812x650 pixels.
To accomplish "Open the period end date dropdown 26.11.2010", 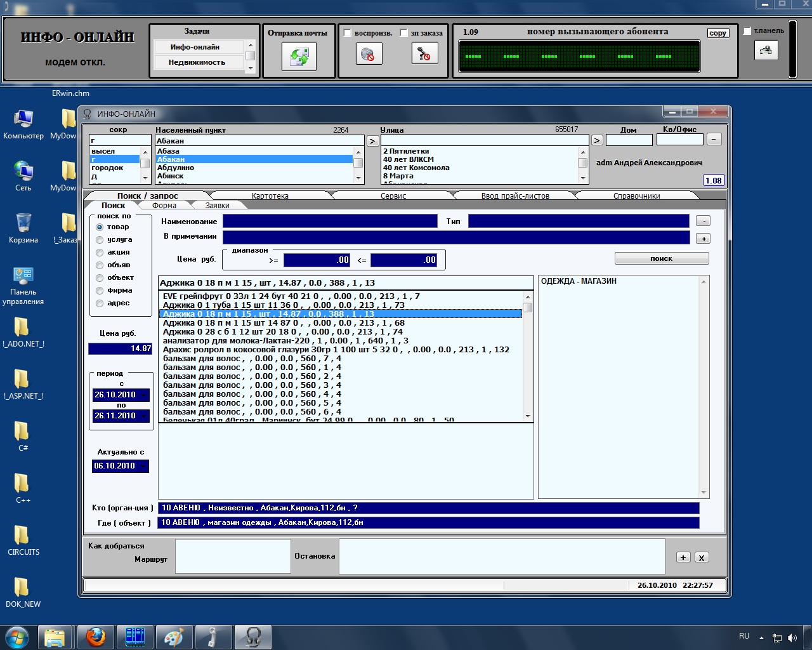I will coord(145,416).
